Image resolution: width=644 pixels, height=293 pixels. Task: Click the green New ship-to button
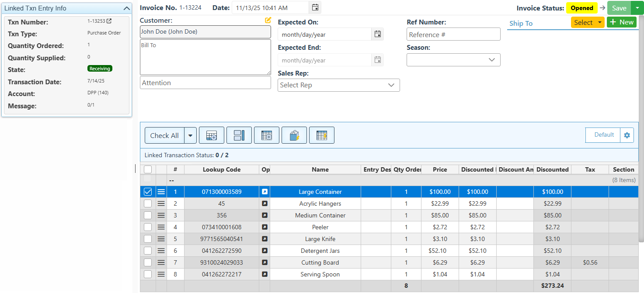(621, 22)
